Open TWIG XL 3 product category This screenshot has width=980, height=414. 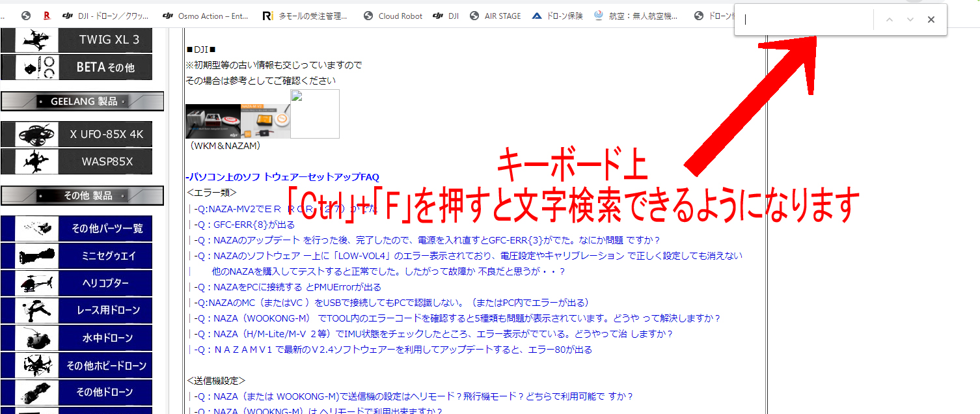(76, 40)
